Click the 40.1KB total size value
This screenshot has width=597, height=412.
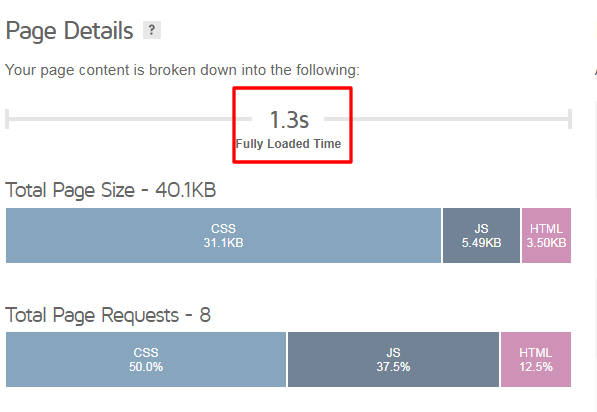(185, 190)
